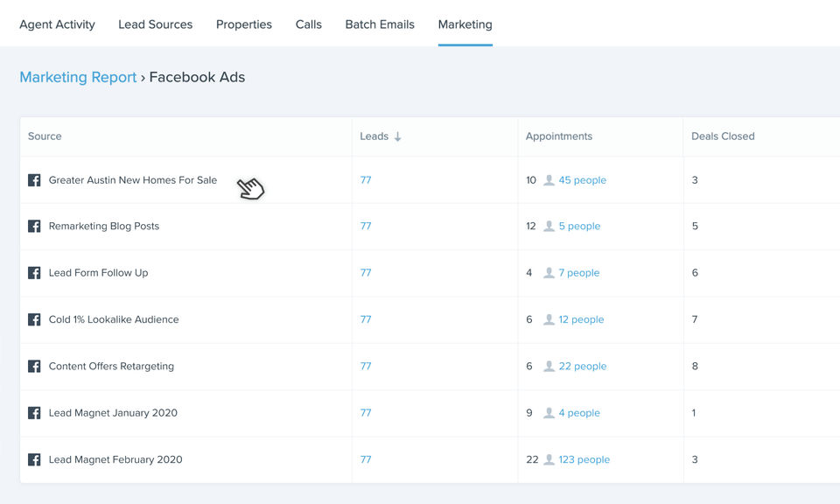Open the Calls tab
This screenshot has width=840, height=504.
tap(308, 24)
